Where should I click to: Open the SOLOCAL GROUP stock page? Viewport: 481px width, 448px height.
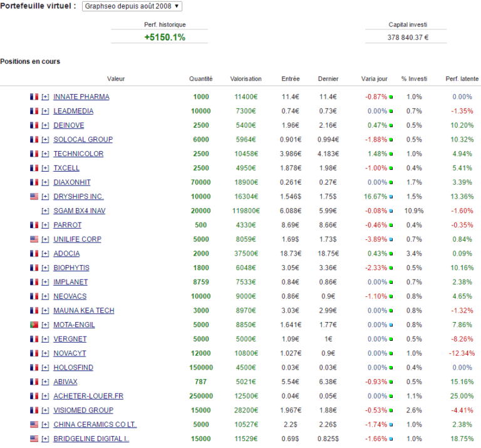(83, 140)
